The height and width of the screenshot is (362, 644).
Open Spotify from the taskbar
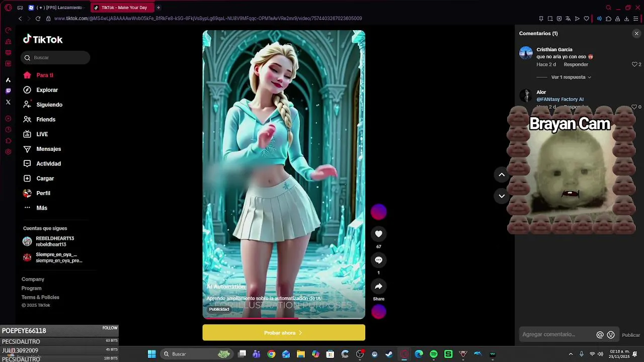point(434,354)
